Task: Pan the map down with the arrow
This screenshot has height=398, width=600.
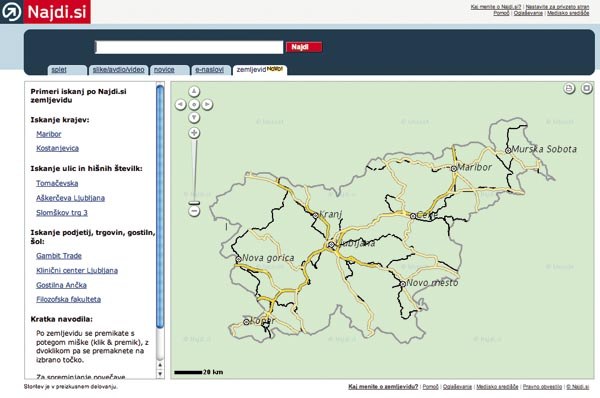Action: (x=194, y=117)
